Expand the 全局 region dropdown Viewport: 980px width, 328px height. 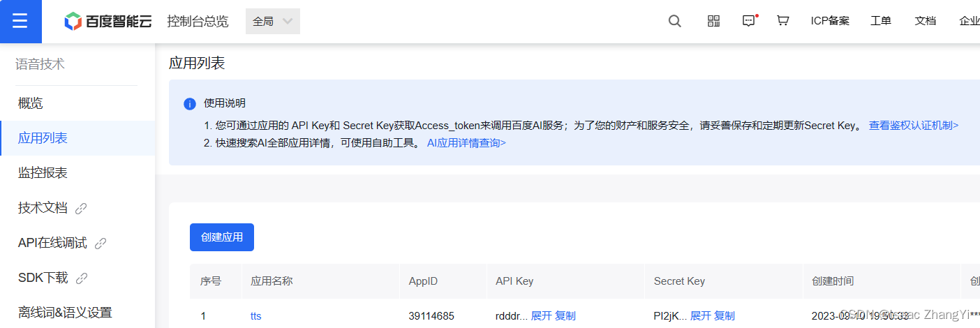coord(273,22)
